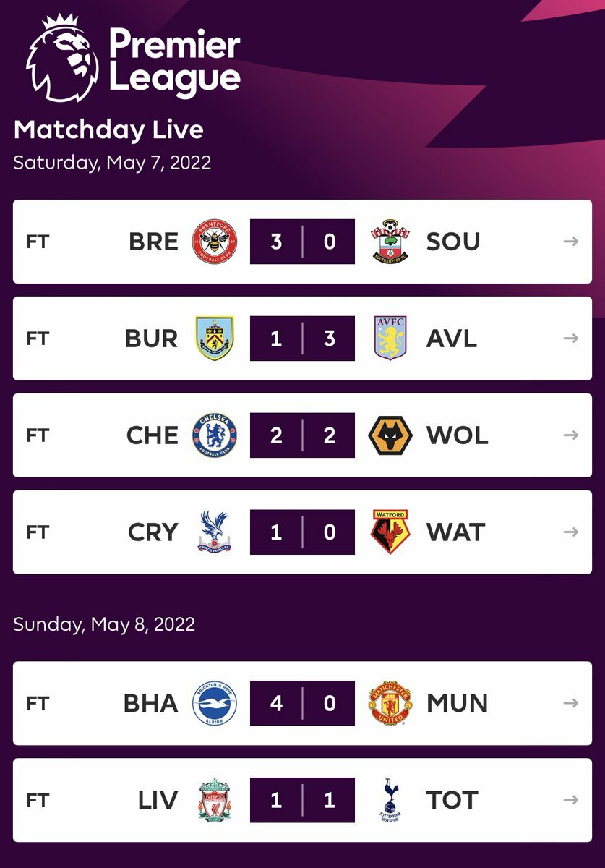Screen dimensions: 605x868
Task: Click the CHE 2-2 WOL score box
Action: click(302, 435)
